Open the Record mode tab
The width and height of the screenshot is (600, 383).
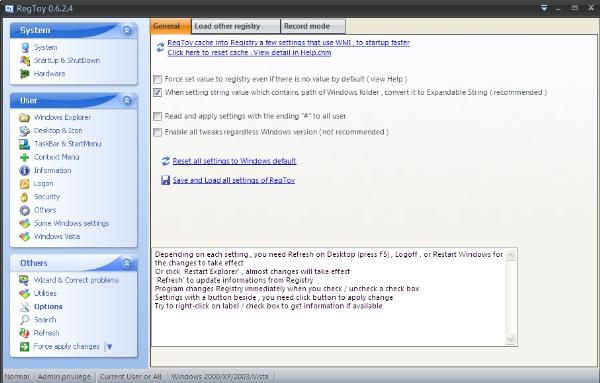tap(313, 26)
